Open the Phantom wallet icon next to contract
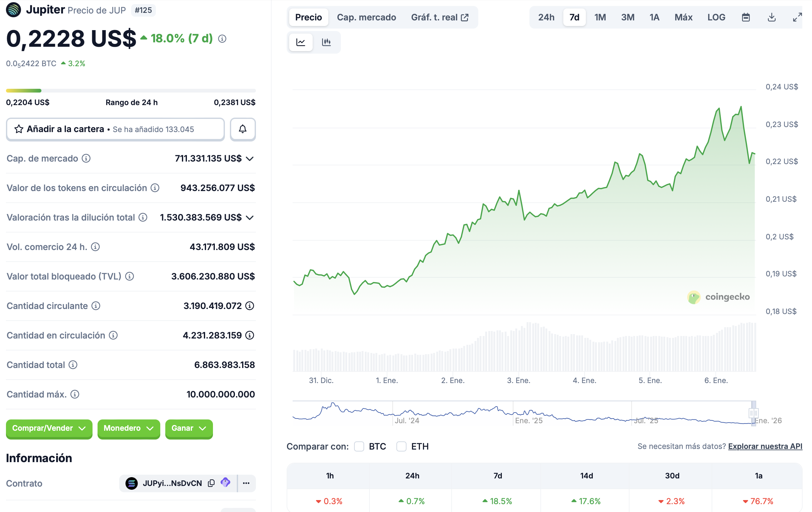Viewport: 812px width, 512px height. 225,483
